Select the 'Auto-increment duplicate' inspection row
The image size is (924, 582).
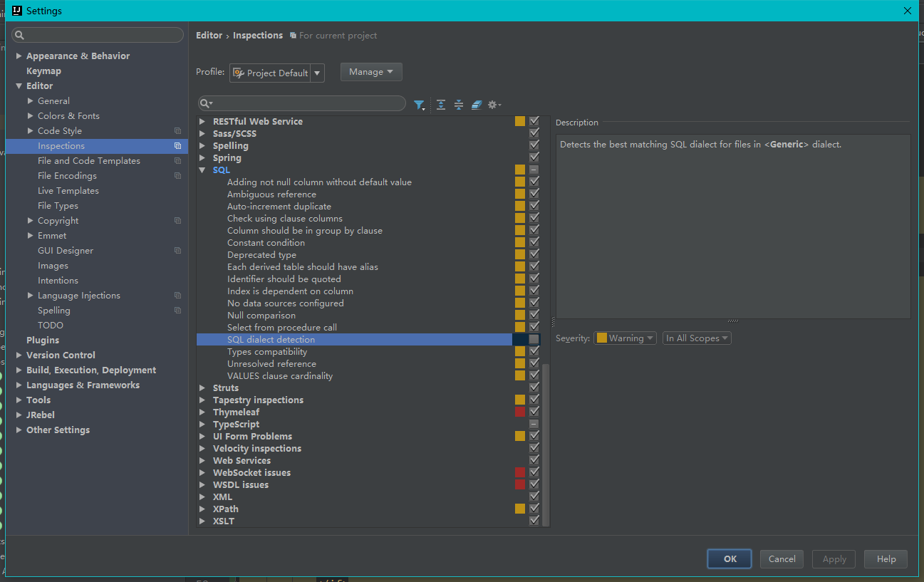coord(279,207)
